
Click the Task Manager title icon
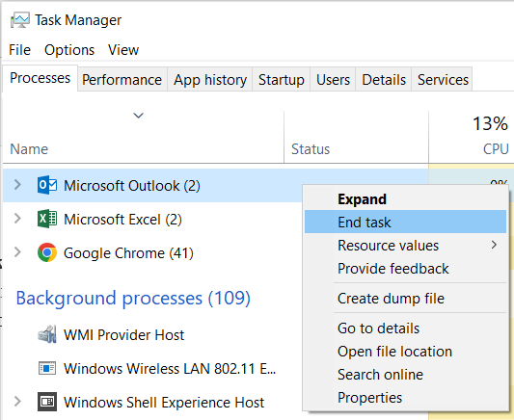20,20
